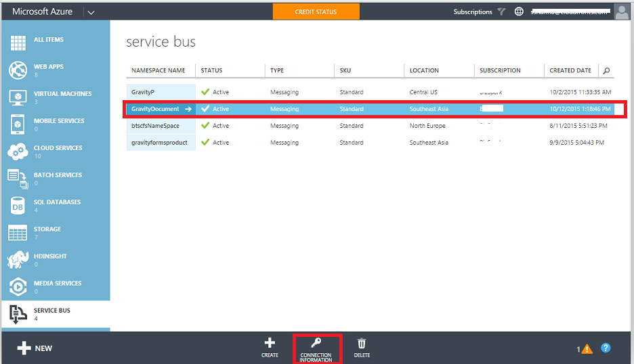Click the Connection Information button

(x=316, y=348)
